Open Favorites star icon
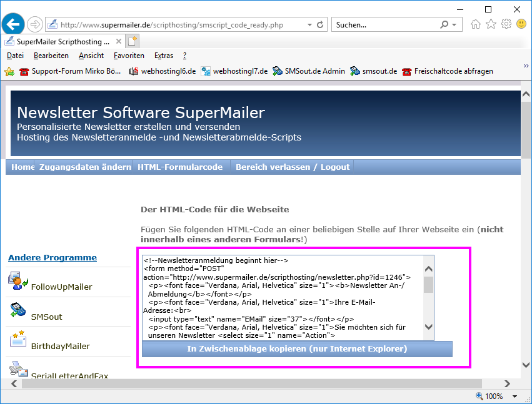 point(491,24)
